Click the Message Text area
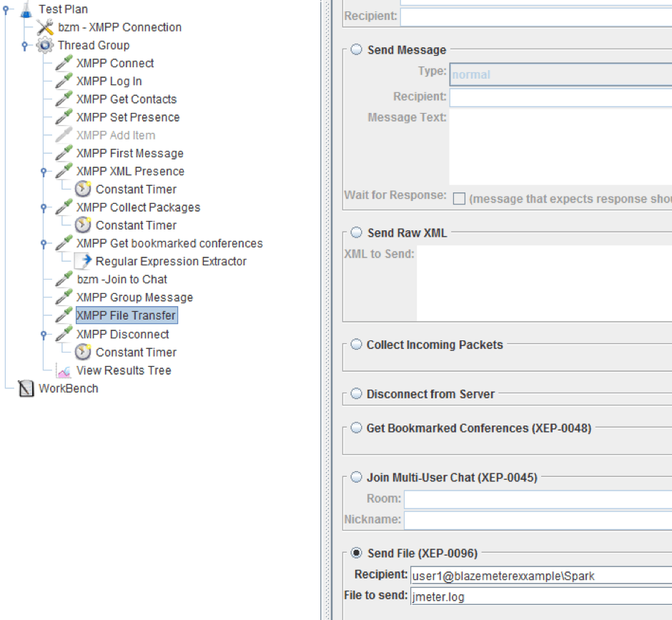 (560, 147)
